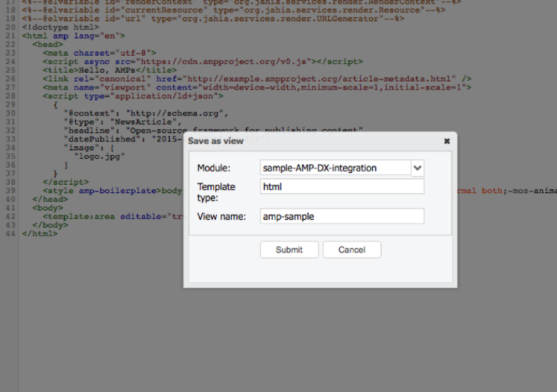Image resolution: width=557 pixels, height=392 pixels.
Task: Click the '<!doctype html>' code line
Action: click(60, 27)
